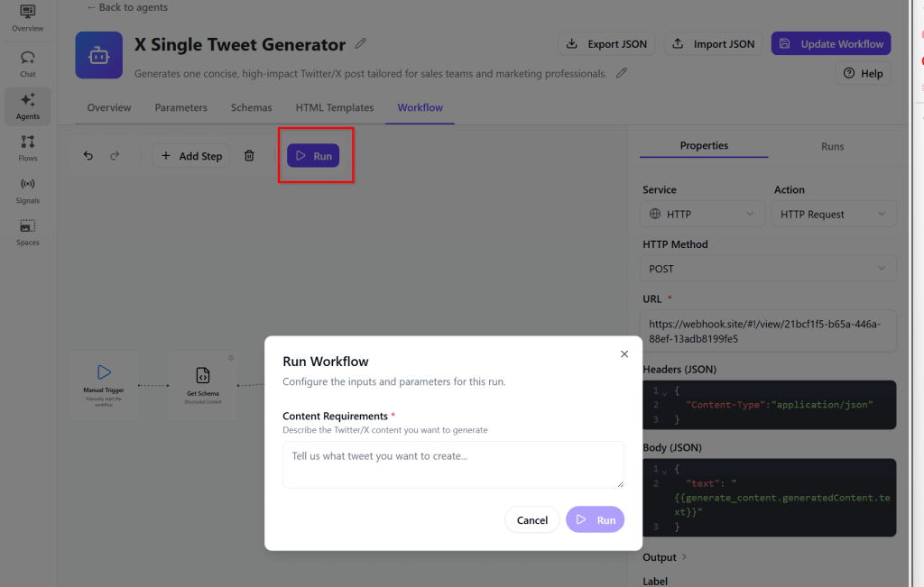This screenshot has height=587, width=924.
Task: Click pencil icon beside agent title
Action: coord(361,43)
